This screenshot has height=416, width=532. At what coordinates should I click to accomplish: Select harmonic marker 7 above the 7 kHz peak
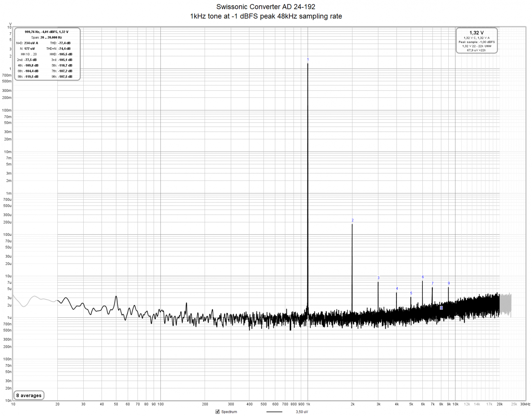coord(432,283)
